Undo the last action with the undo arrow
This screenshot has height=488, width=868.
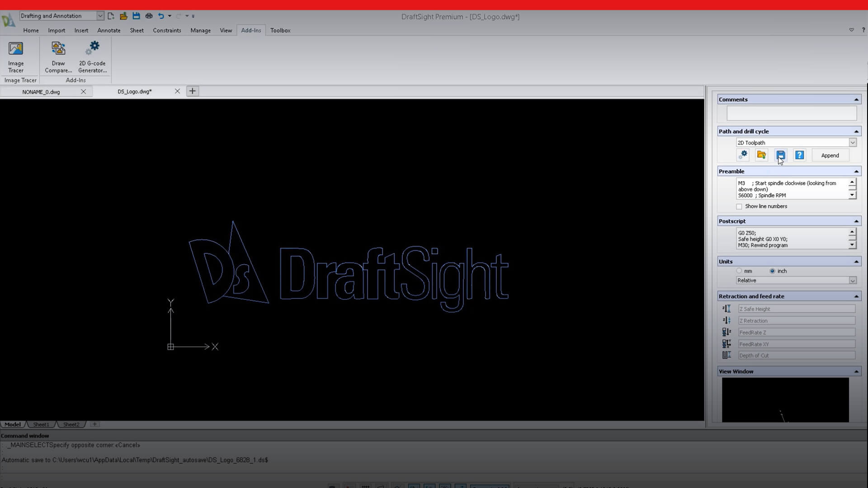click(x=161, y=16)
